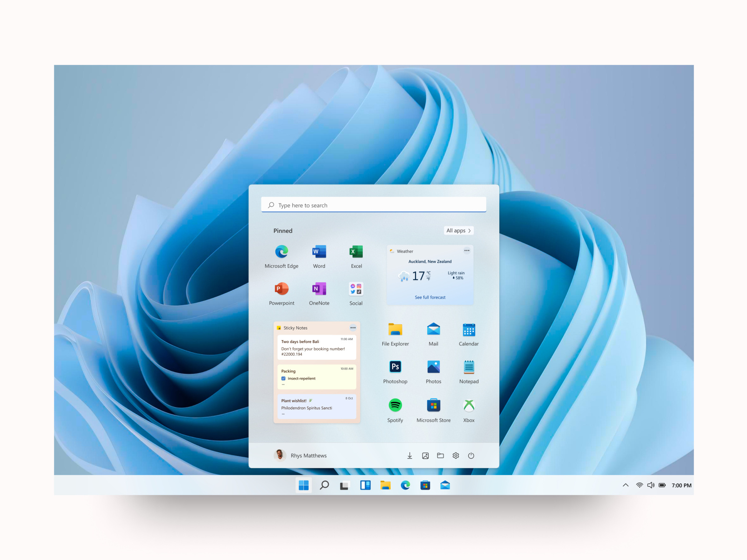Open Task View on taskbar
747x560 pixels.
pyautogui.click(x=344, y=486)
